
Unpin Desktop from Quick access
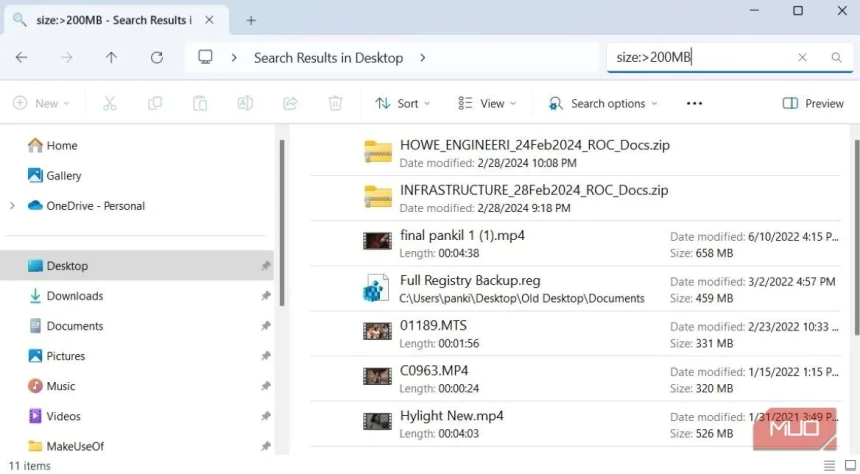pos(265,266)
